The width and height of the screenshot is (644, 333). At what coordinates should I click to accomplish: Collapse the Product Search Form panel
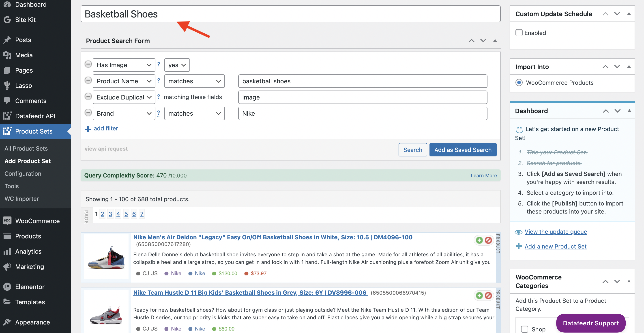495,41
